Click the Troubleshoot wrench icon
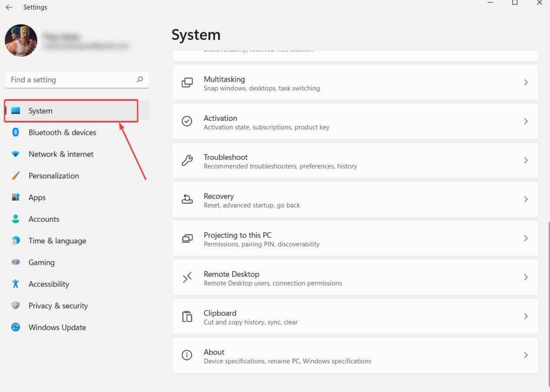 tap(187, 160)
